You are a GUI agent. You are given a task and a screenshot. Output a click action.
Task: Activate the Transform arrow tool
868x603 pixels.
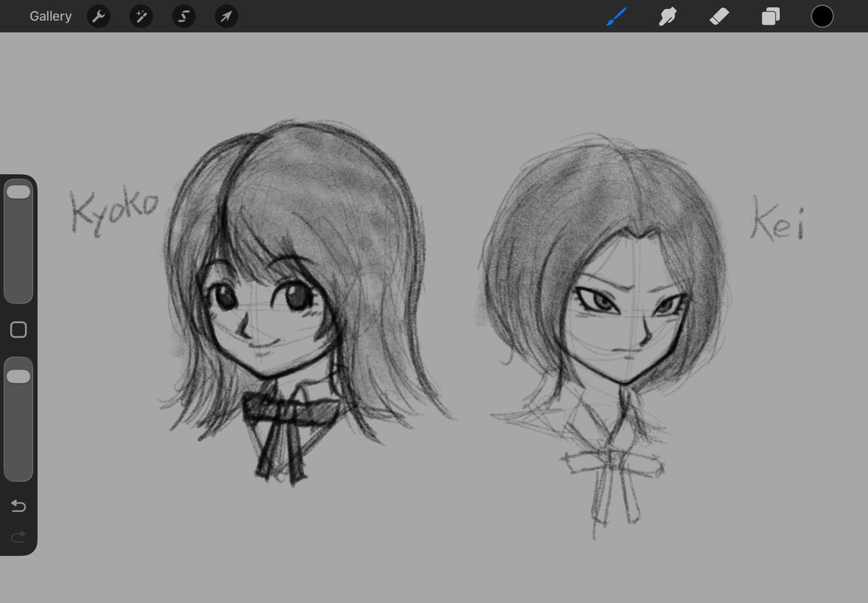(226, 16)
